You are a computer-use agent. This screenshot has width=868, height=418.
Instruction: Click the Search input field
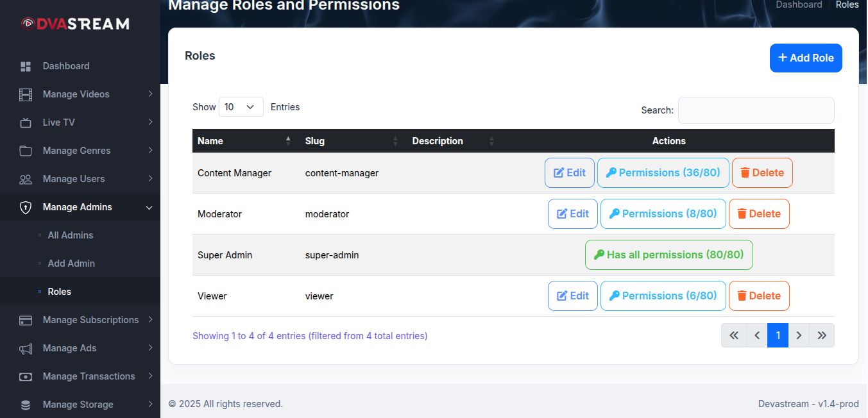click(756, 110)
